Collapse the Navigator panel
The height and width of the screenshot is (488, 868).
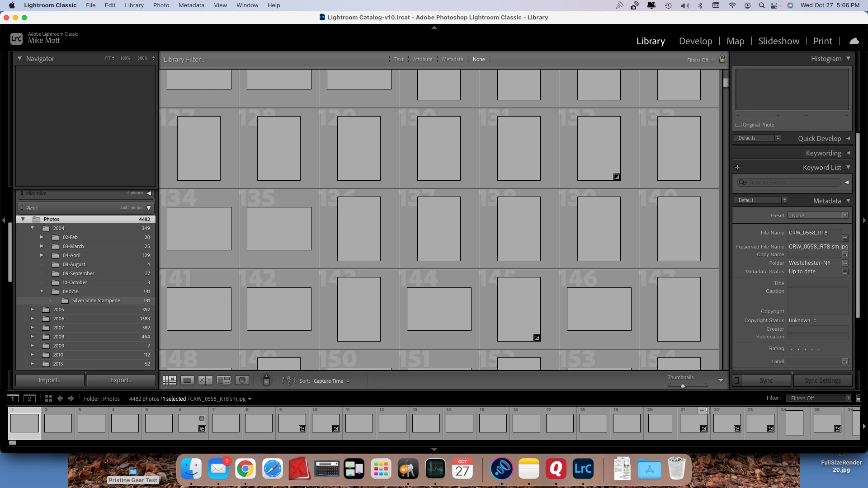pos(19,59)
